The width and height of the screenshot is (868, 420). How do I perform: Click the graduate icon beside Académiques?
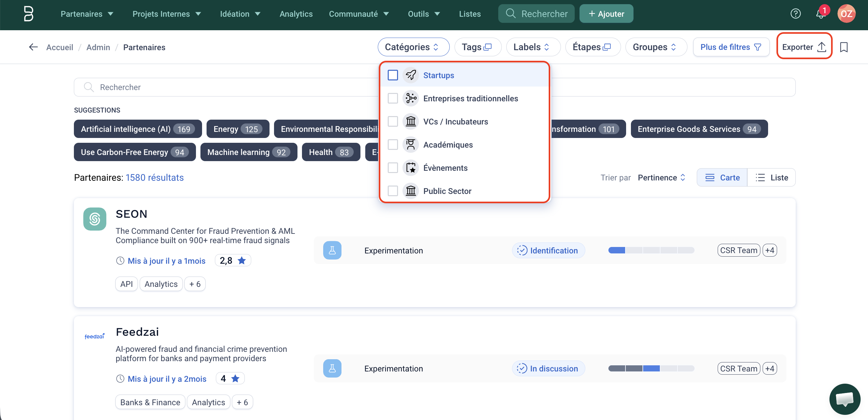tap(411, 144)
